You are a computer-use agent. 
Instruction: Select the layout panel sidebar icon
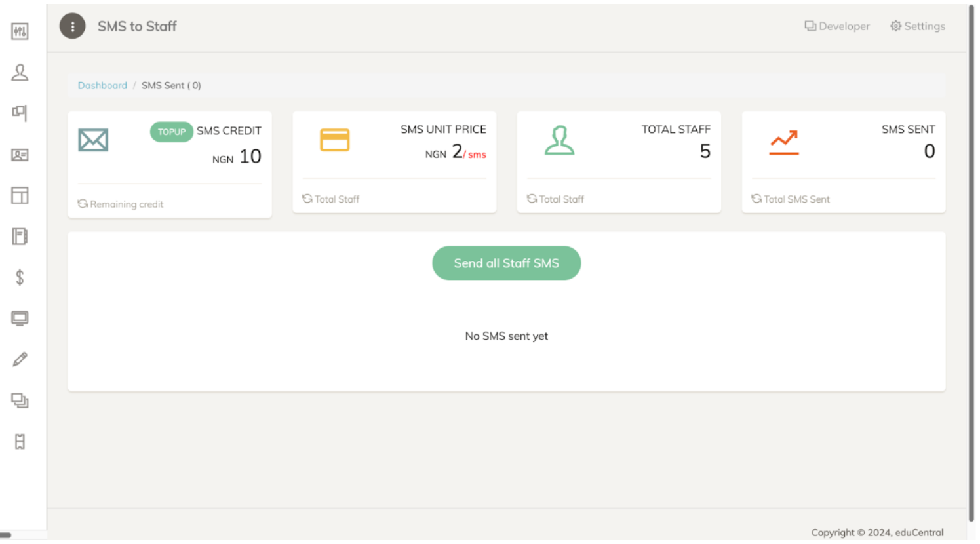click(20, 195)
